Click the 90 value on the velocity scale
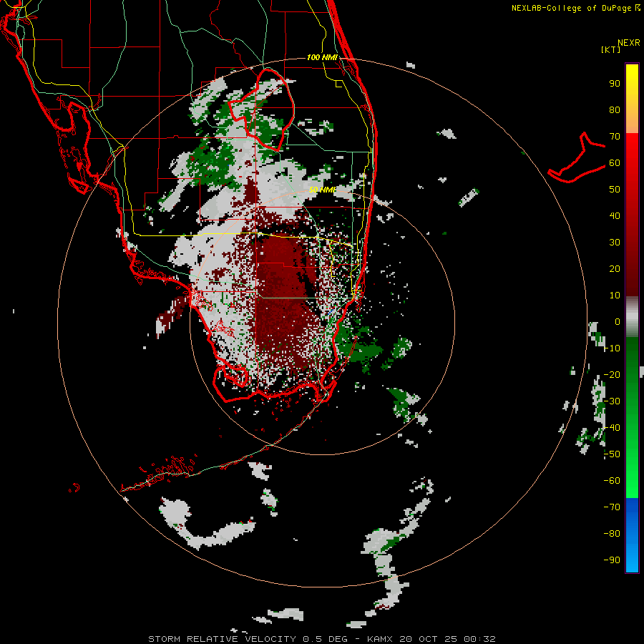Image resolution: width=644 pixels, height=644 pixels. (615, 84)
